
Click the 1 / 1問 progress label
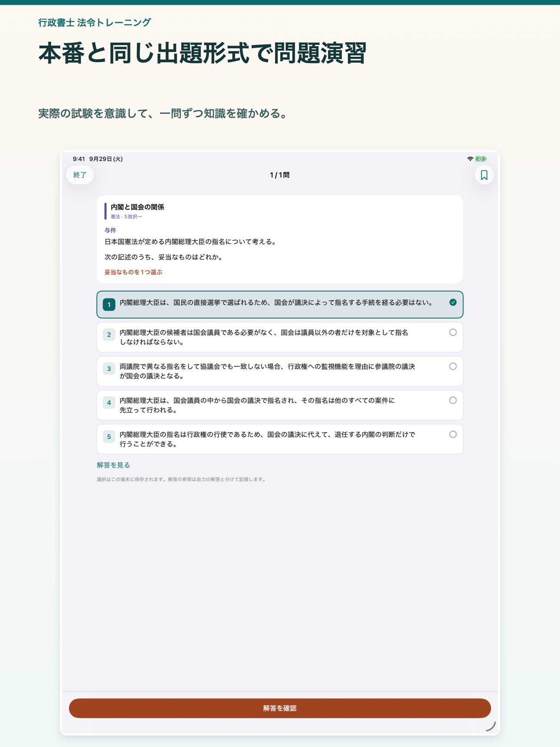(280, 175)
